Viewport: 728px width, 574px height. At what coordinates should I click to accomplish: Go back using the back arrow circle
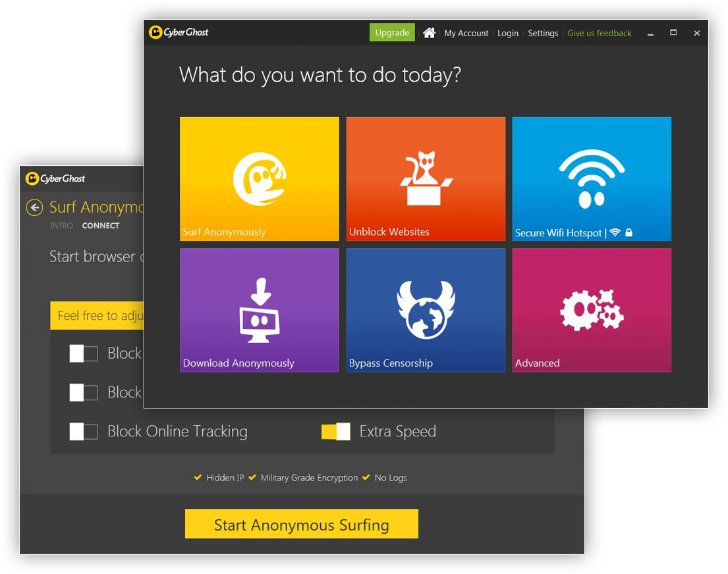pyautogui.click(x=34, y=207)
